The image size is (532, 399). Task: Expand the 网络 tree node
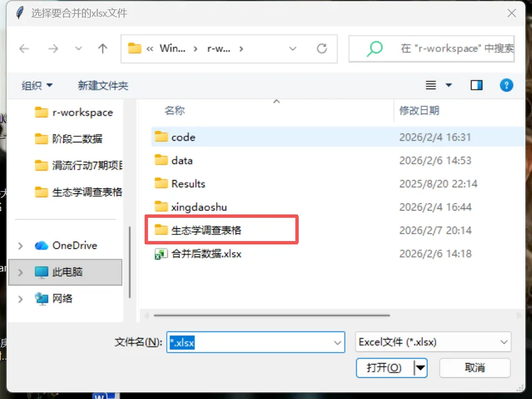click(x=21, y=299)
